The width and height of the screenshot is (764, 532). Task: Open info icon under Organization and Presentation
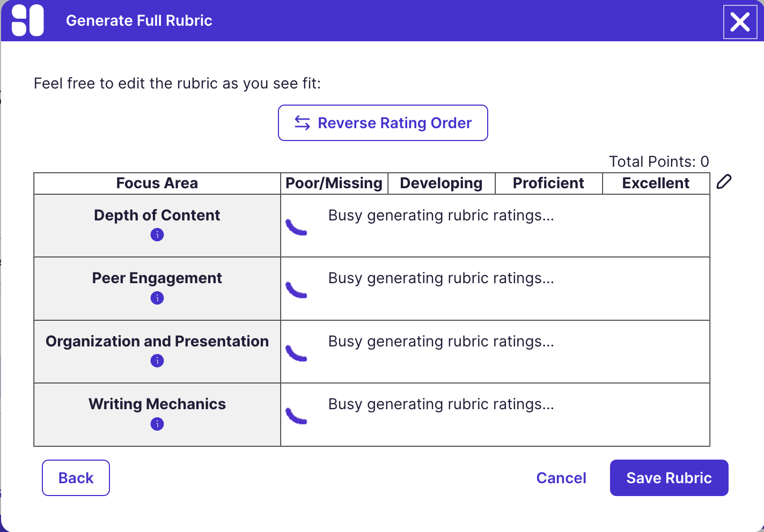point(157,361)
